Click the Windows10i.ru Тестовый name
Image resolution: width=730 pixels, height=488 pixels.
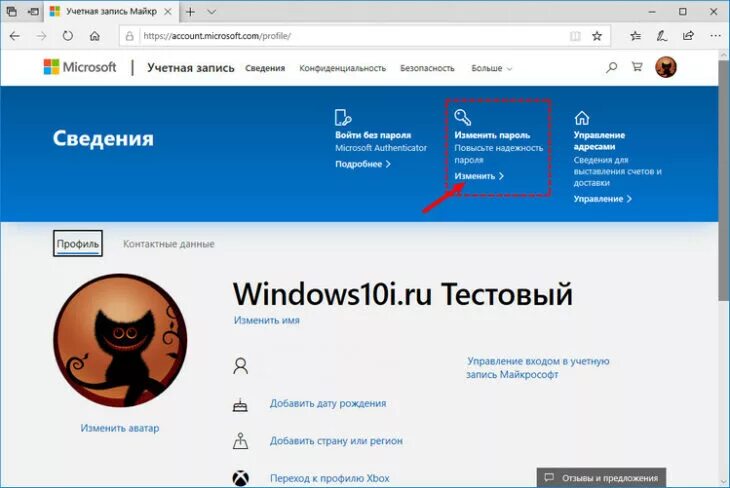tap(403, 294)
